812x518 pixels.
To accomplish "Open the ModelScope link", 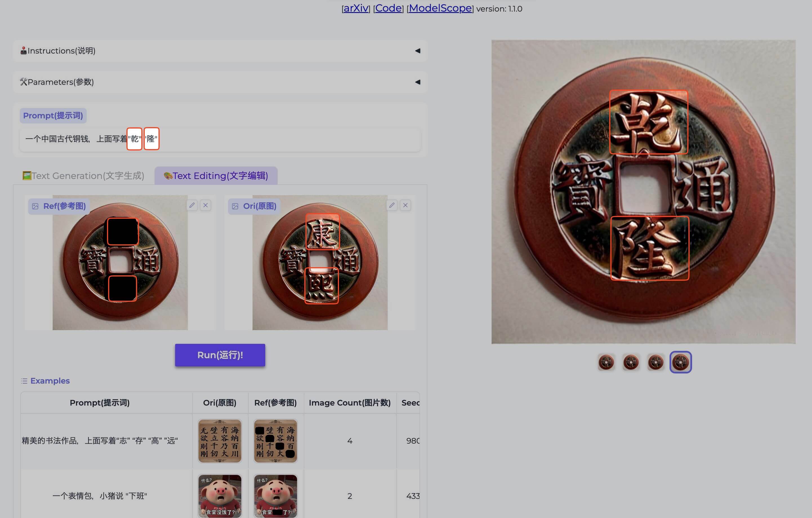I will [x=440, y=8].
